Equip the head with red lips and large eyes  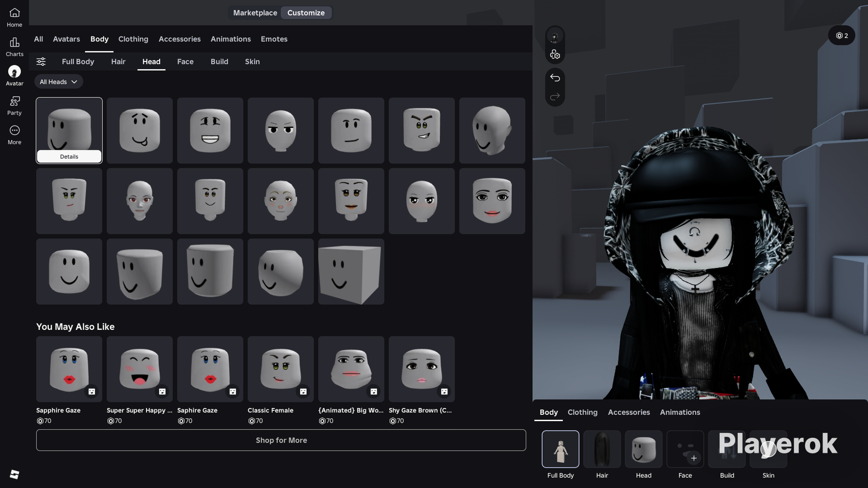point(492,201)
